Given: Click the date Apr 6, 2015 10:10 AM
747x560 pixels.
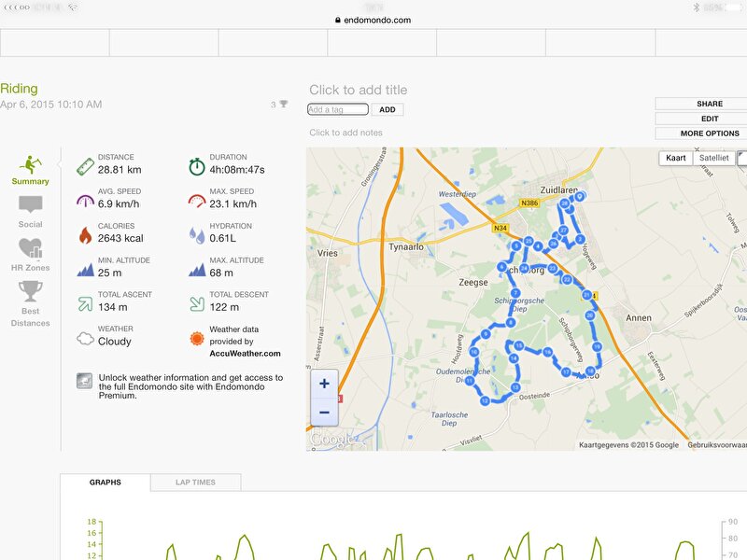Looking at the screenshot, I should coord(51,105).
